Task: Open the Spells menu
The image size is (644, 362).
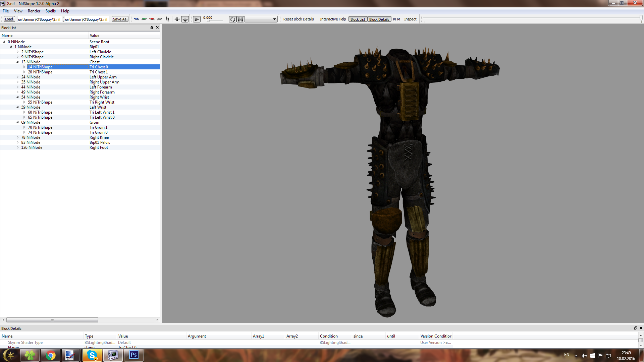Action: (51, 11)
